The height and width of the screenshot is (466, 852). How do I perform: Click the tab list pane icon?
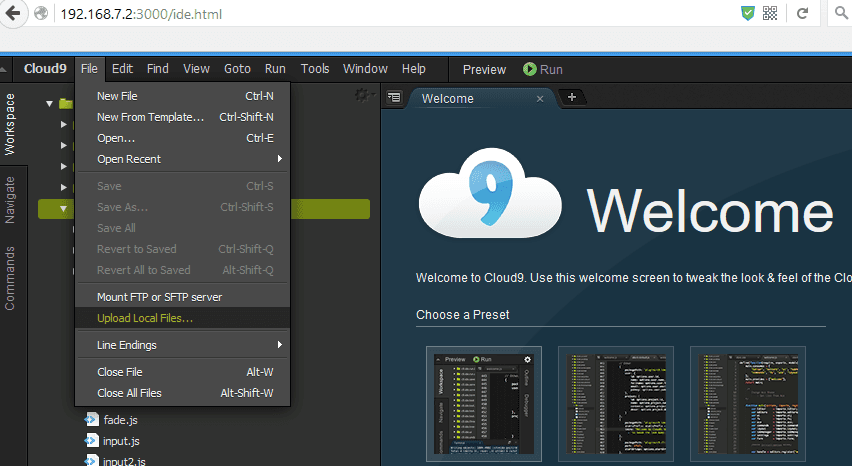[x=394, y=97]
